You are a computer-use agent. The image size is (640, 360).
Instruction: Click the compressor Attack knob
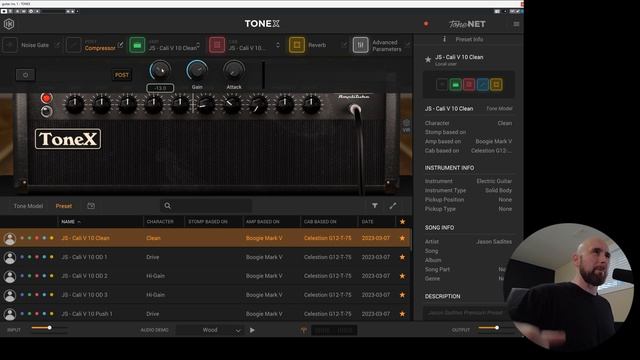tap(234, 70)
